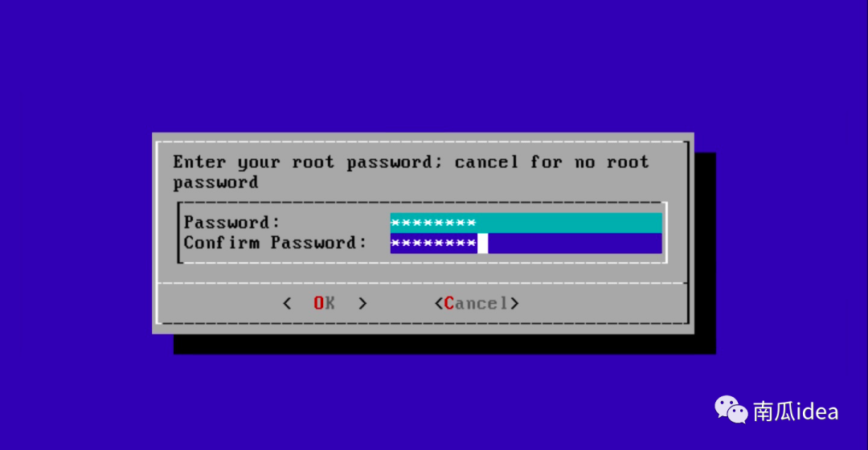868x450 pixels.
Task: Focus the Password input field
Action: coord(526,223)
